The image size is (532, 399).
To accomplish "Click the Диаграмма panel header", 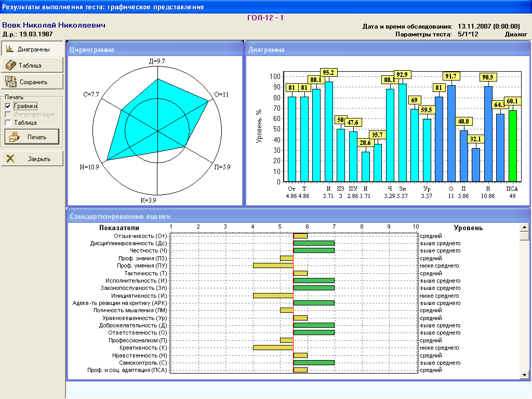I will click(x=388, y=49).
